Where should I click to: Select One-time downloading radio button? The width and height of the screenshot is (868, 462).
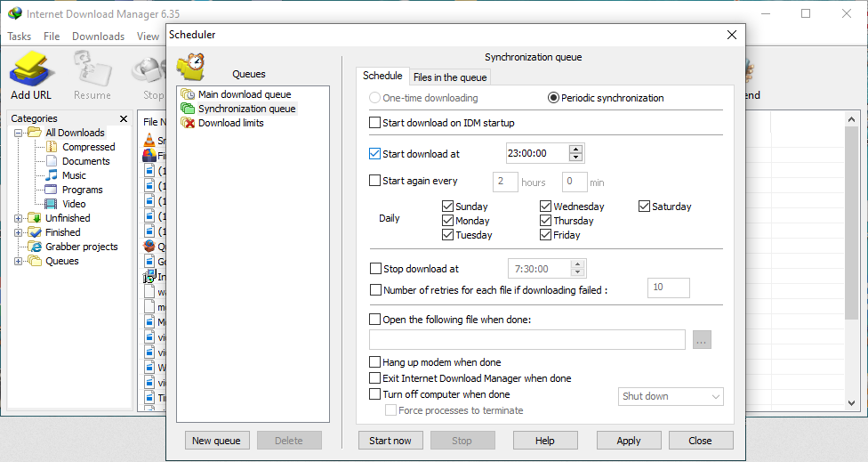(374, 98)
